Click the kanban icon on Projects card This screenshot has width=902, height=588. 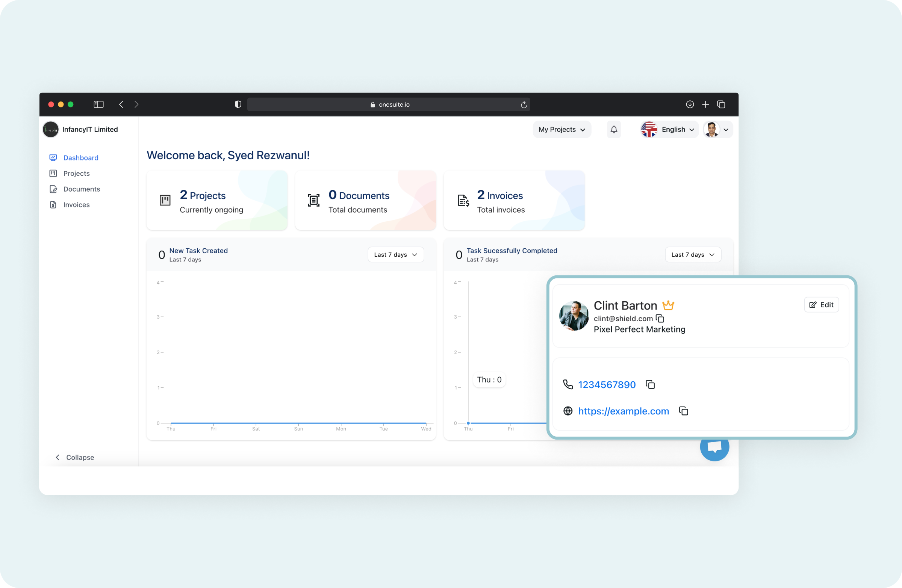[165, 200]
